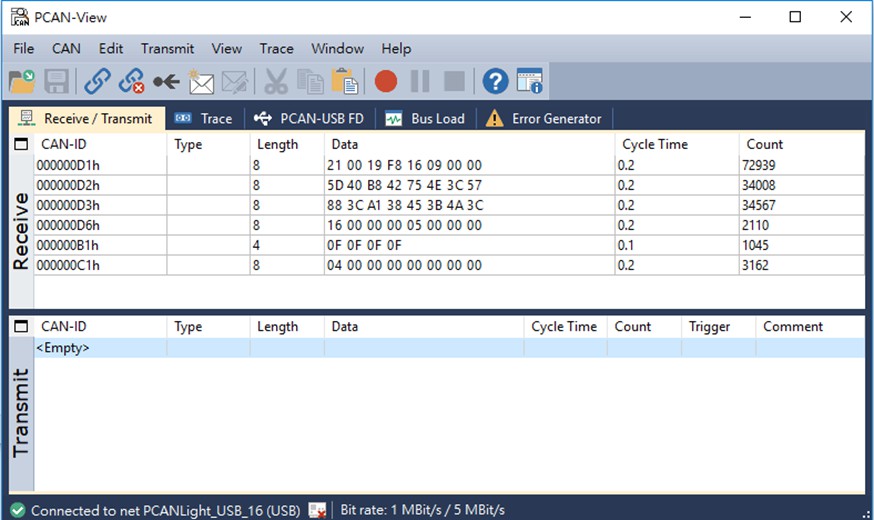Click count value 72939
The image size is (874, 520).
[x=758, y=166]
